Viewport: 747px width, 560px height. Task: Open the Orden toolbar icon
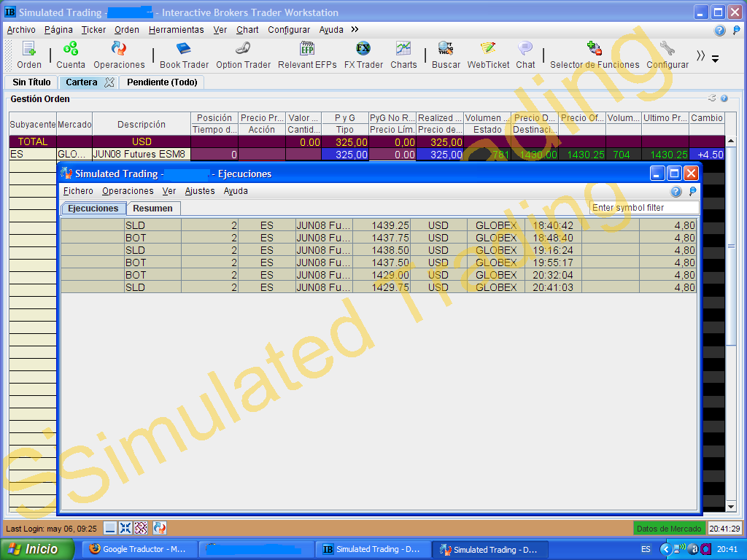click(x=28, y=55)
